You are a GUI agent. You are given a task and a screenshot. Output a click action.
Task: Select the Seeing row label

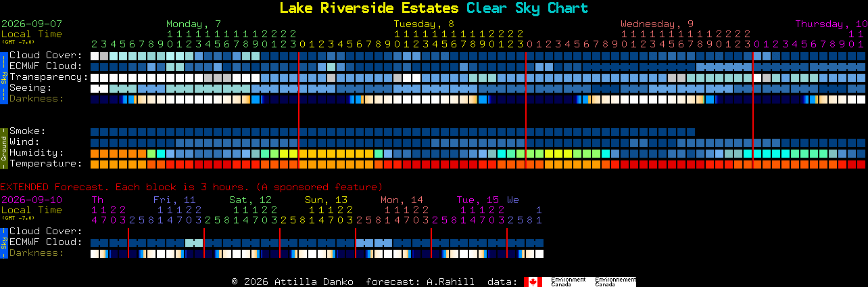click(x=30, y=88)
